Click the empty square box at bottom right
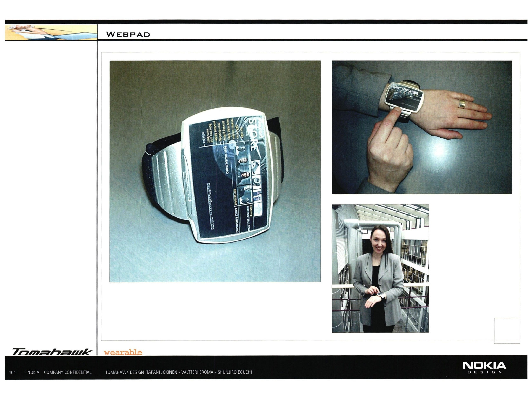This screenshot has width=532, height=409. click(x=507, y=331)
